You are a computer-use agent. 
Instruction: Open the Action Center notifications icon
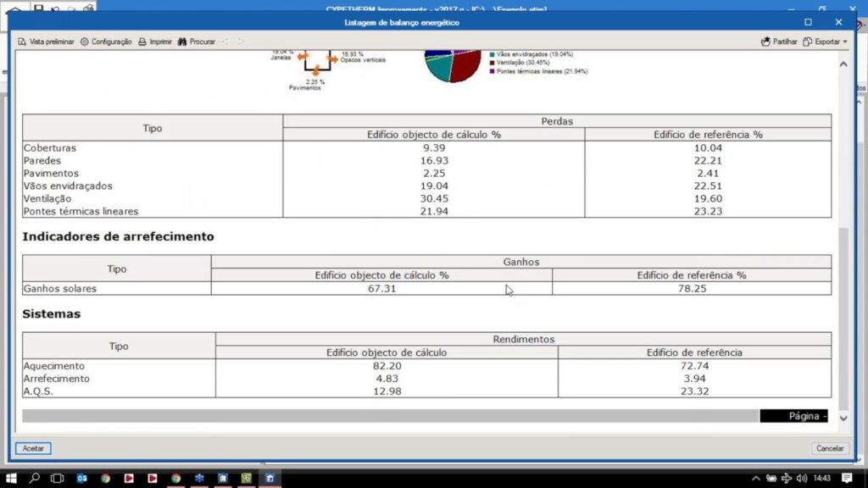click(x=847, y=479)
